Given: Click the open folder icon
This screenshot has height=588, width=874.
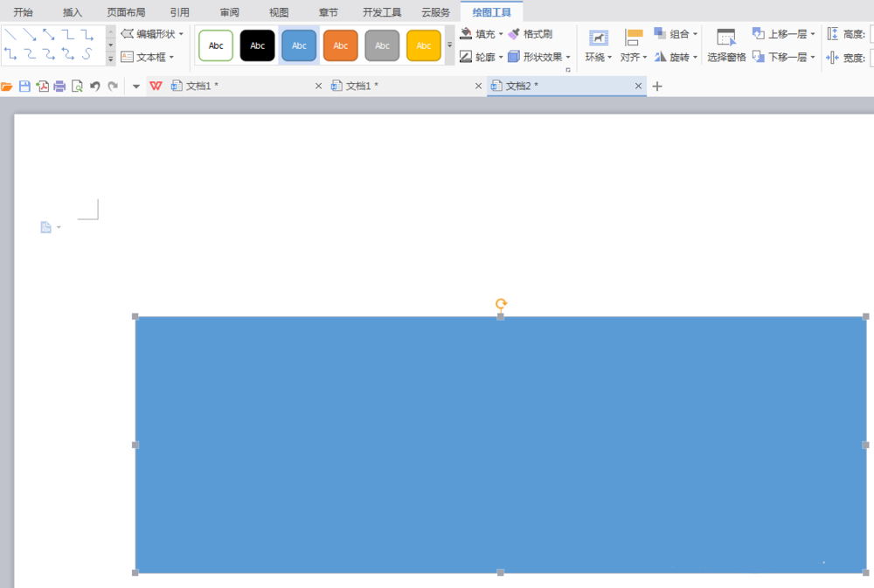Looking at the screenshot, I should 7,86.
